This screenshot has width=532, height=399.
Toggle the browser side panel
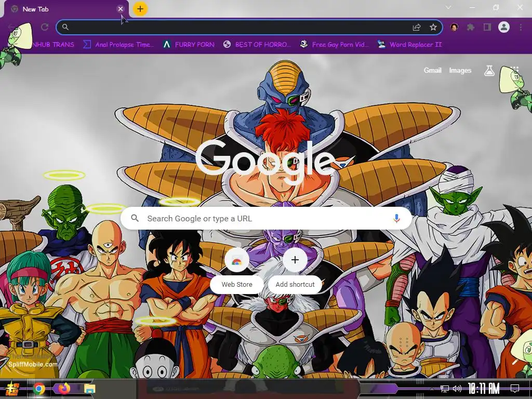tap(487, 27)
